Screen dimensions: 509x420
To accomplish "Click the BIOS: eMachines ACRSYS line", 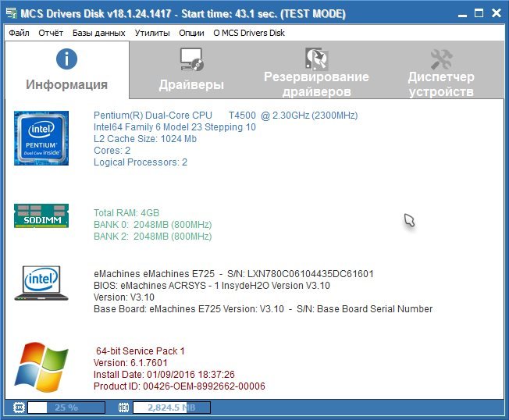I will [212, 285].
